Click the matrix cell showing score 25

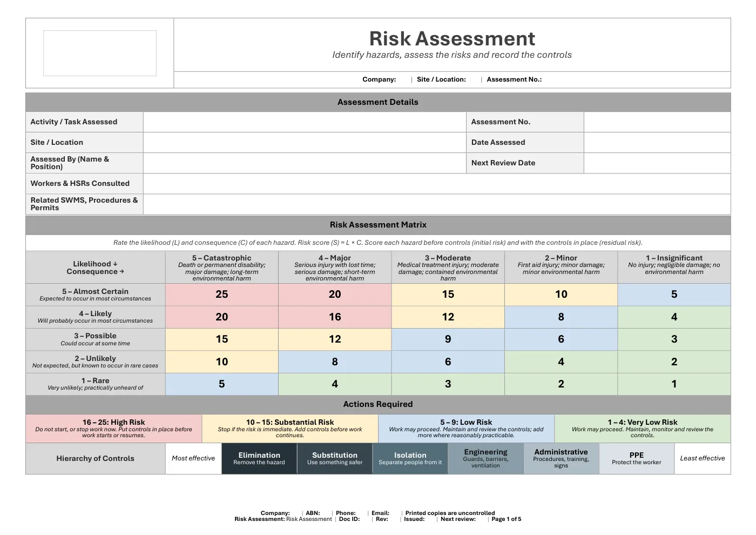click(222, 295)
